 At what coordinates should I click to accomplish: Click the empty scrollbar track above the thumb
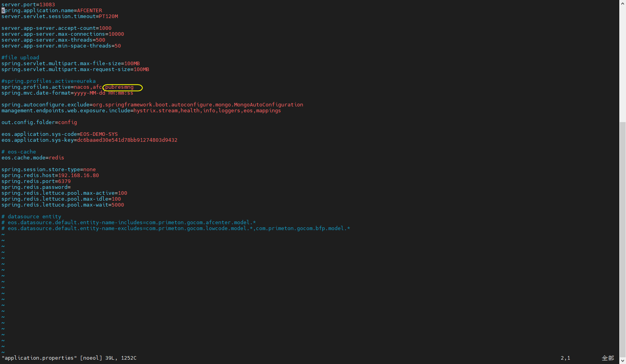click(622, 63)
